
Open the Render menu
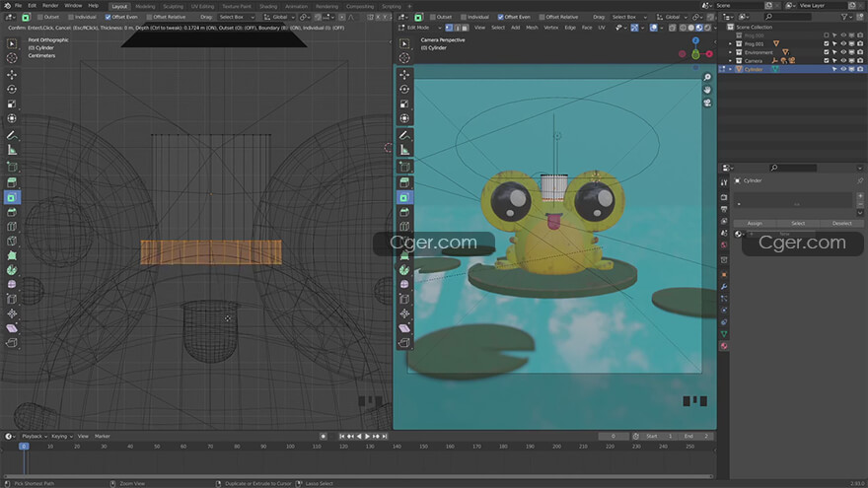point(49,6)
